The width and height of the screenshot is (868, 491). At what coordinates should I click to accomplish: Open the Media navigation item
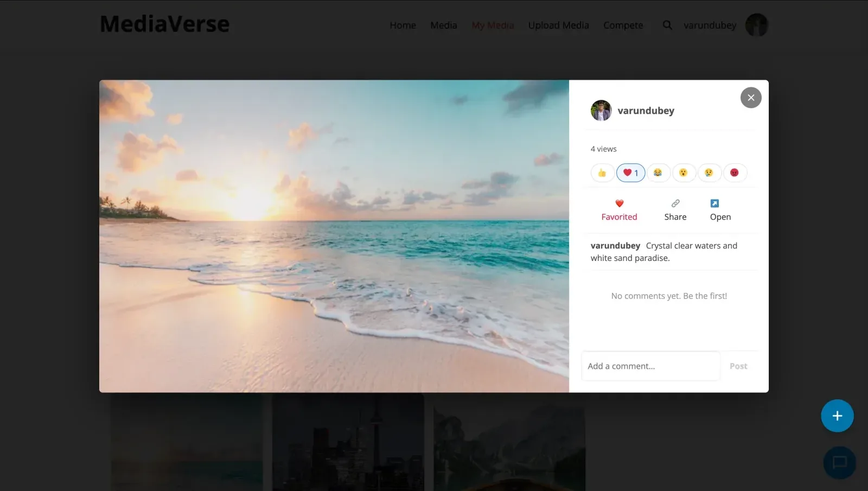(x=443, y=25)
